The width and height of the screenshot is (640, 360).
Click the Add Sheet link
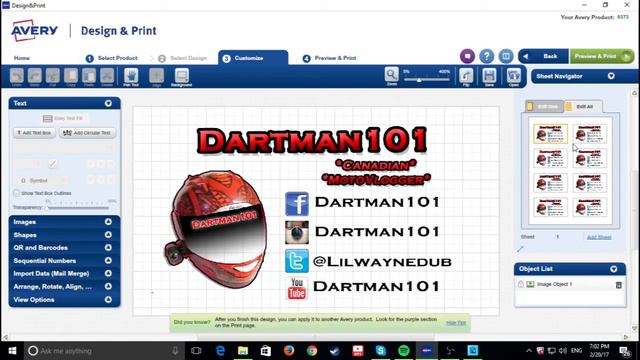[599, 237]
